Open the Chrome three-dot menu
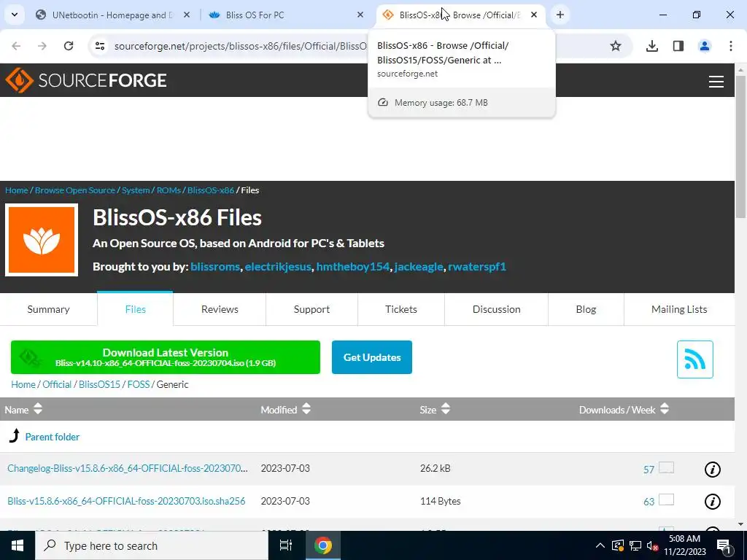Screen dimensions: 747x560 (731, 46)
